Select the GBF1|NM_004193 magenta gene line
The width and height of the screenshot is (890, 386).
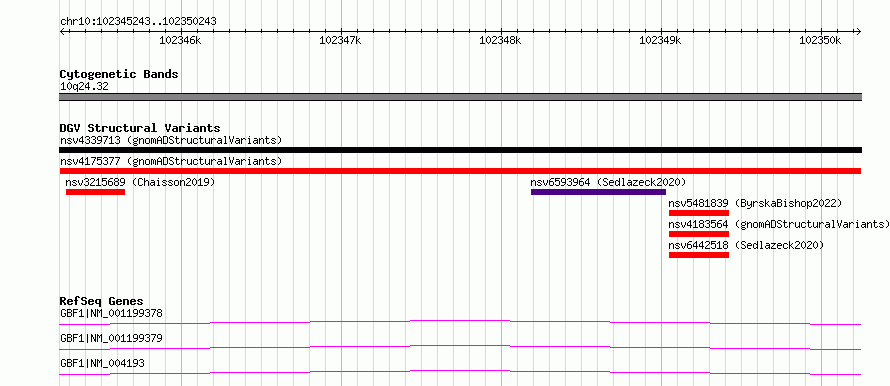pyautogui.click(x=460, y=372)
